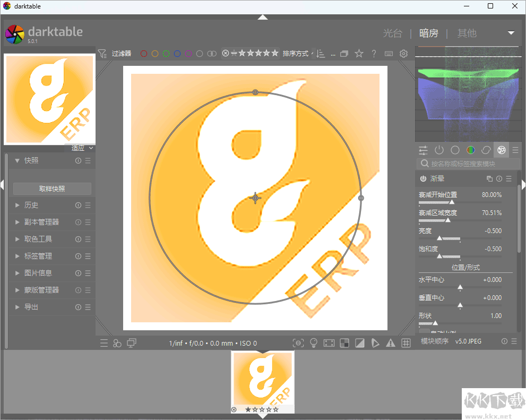The height and width of the screenshot is (420, 526).
Task: Toggle the 渐晕 vignette module power switch
Action: (424, 179)
